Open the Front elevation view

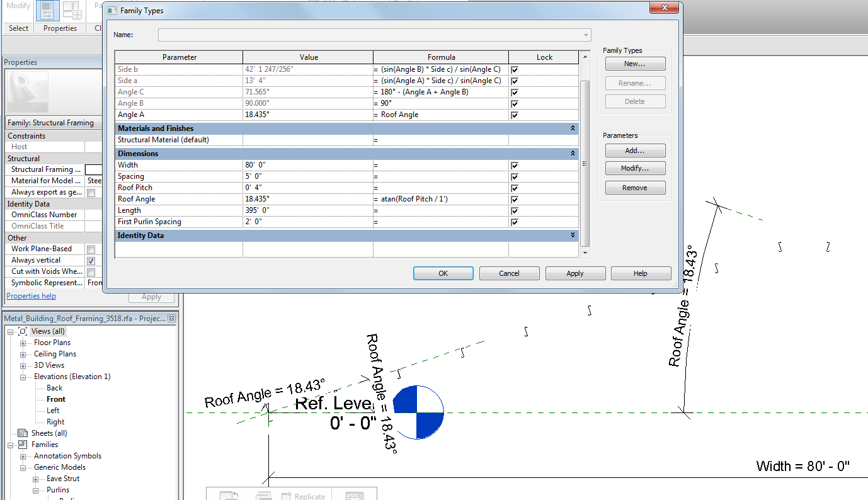pyautogui.click(x=56, y=399)
